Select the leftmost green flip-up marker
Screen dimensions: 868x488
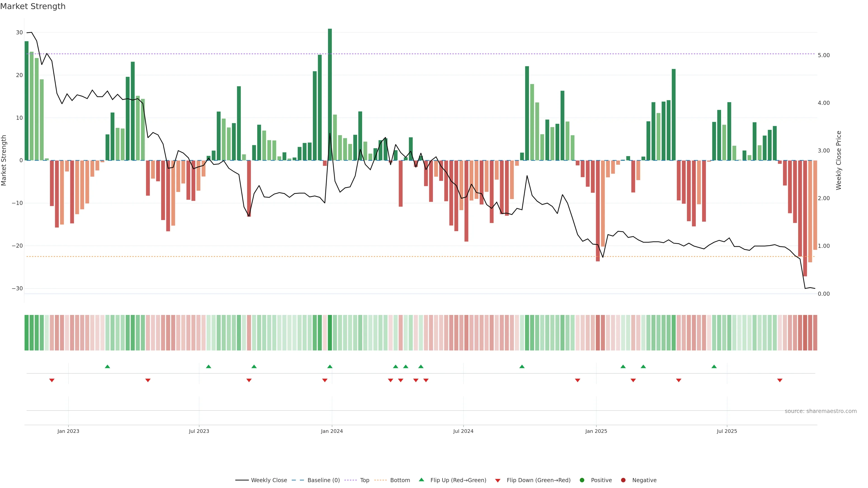click(108, 366)
